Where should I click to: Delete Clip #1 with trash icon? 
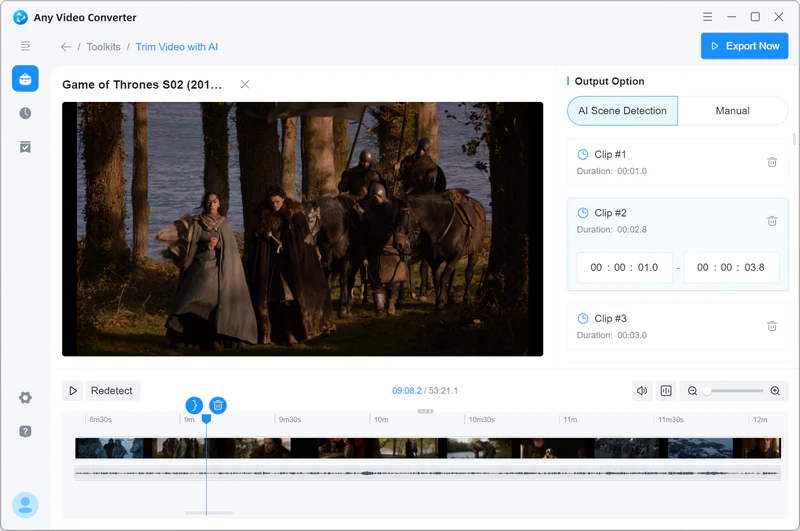point(772,162)
